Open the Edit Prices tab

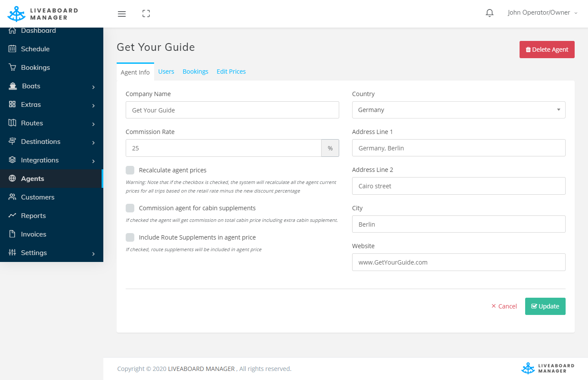[x=231, y=72]
